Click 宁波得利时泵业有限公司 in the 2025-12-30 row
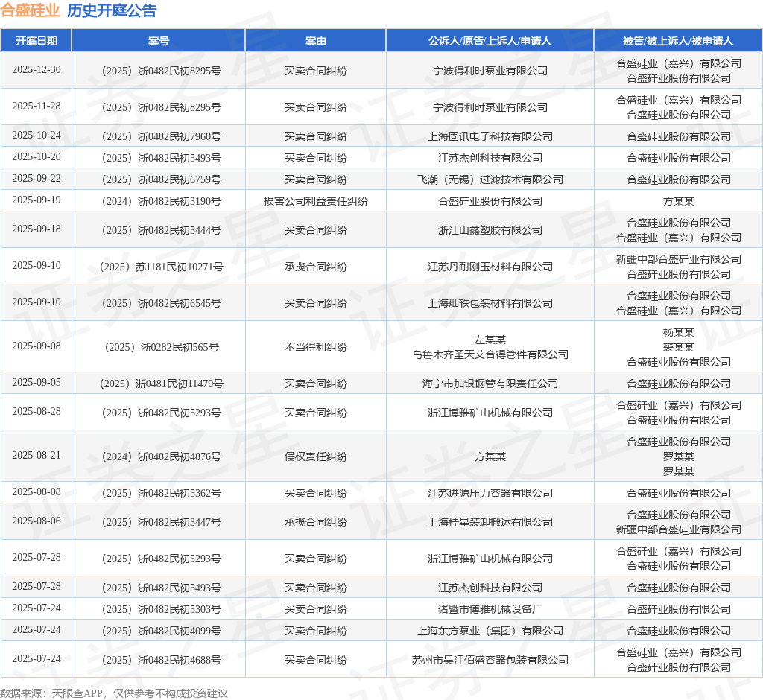 490,71
